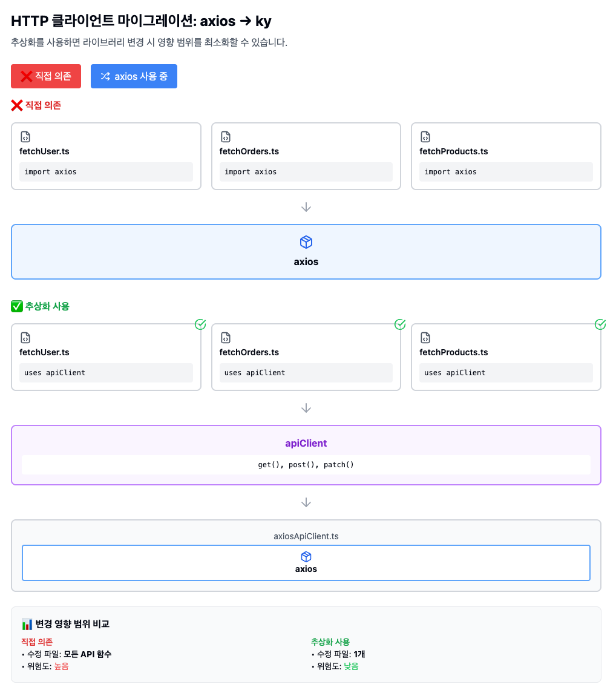Click uses apiClient code under fetchProducts.ts
This screenshot has height=696, width=616.
[506, 373]
